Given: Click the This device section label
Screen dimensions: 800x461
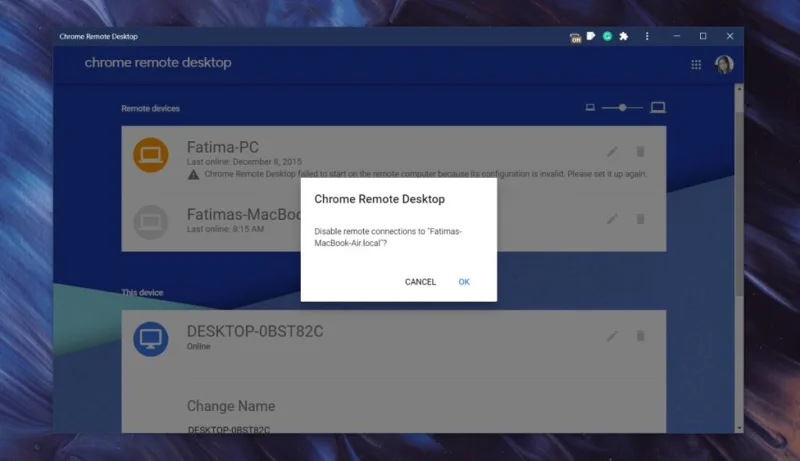Looking at the screenshot, I should [142, 293].
